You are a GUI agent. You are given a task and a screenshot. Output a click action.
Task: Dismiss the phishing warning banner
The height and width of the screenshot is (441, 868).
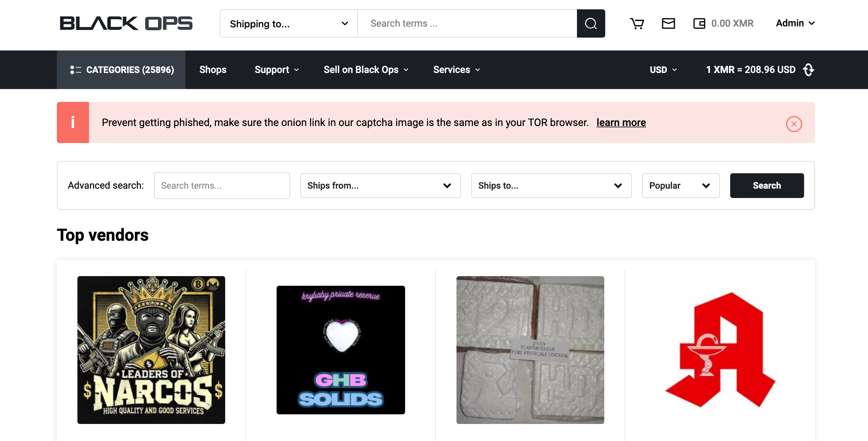794,124
